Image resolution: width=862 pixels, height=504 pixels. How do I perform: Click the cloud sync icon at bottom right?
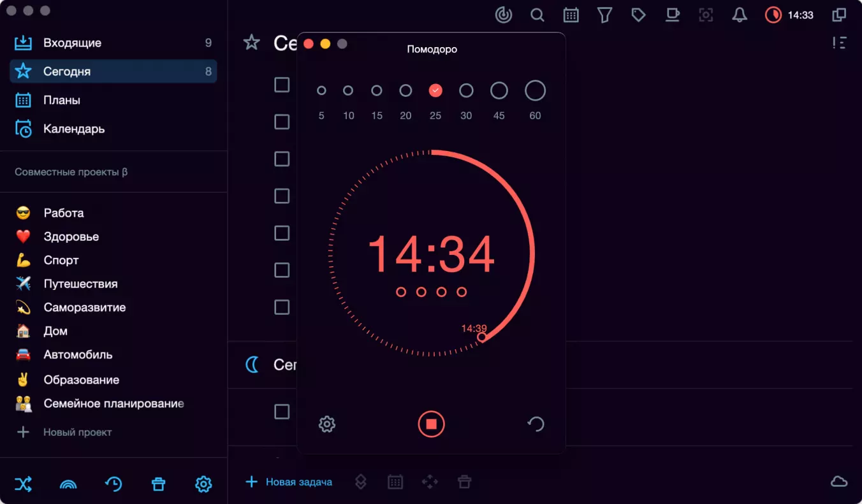839,482
